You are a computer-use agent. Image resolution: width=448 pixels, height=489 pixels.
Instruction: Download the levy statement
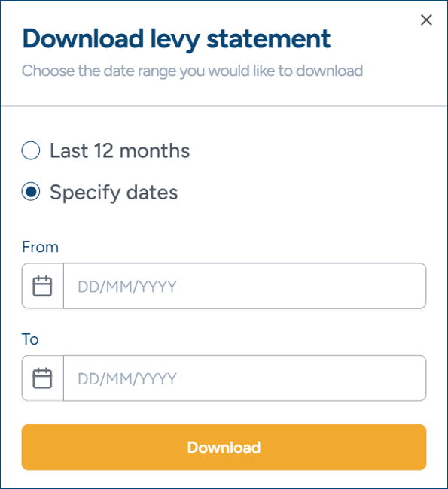click(224, 447)
